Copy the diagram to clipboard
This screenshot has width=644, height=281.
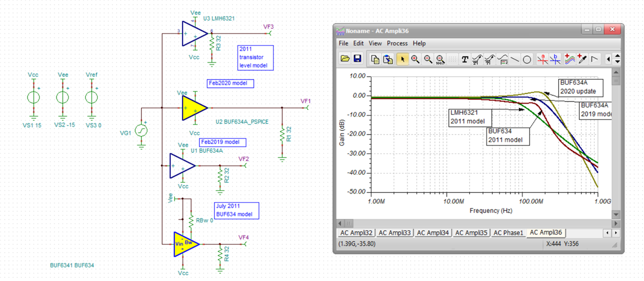click(x=375, y=59)
